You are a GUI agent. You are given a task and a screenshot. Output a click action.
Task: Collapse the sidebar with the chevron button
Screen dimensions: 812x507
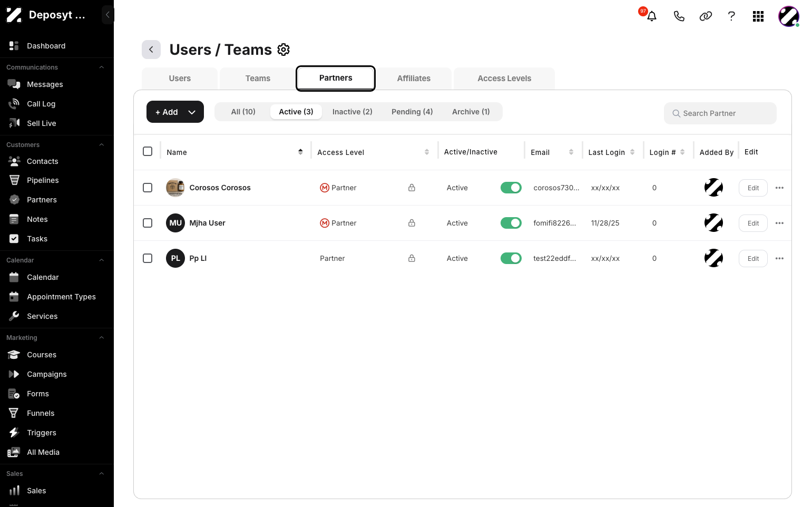coord(107,15)
